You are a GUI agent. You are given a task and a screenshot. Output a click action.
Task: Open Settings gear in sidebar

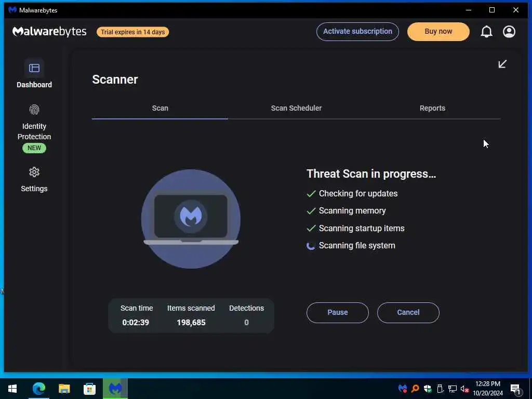click(34, 172)
